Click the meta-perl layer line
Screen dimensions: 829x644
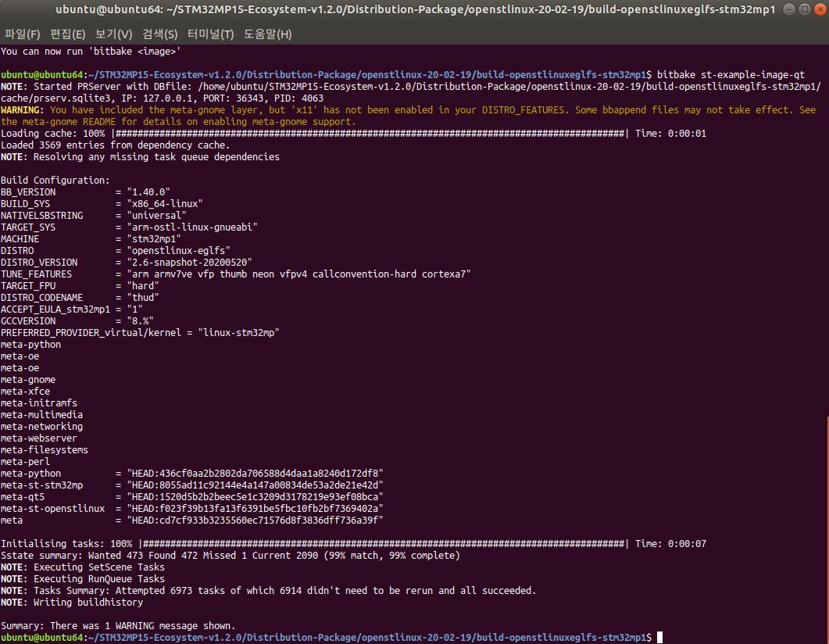point(25,462)
